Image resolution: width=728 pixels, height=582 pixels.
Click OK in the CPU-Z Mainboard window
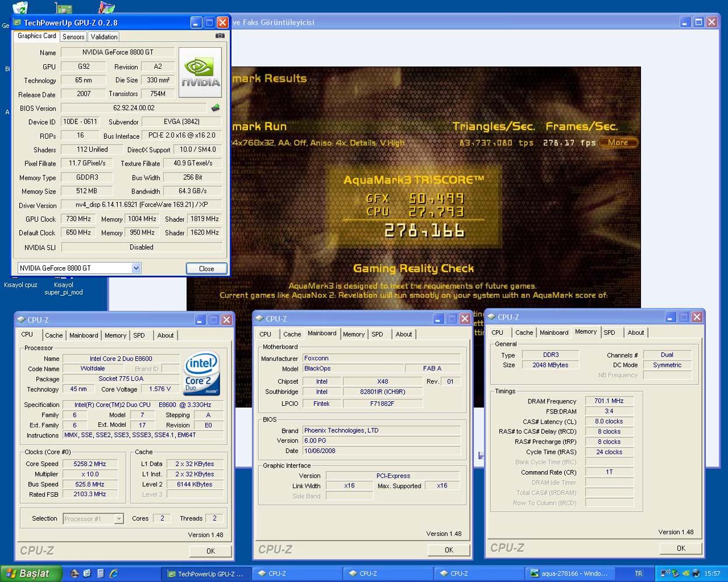tap(449, 550)
